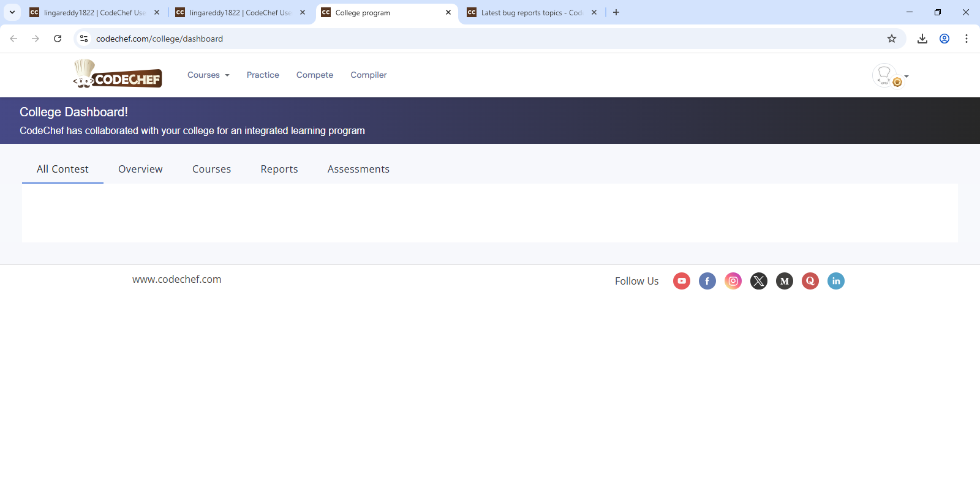Expand the profile menu caret
This screenshot has height=486, width=980.
tap(907, 77)
